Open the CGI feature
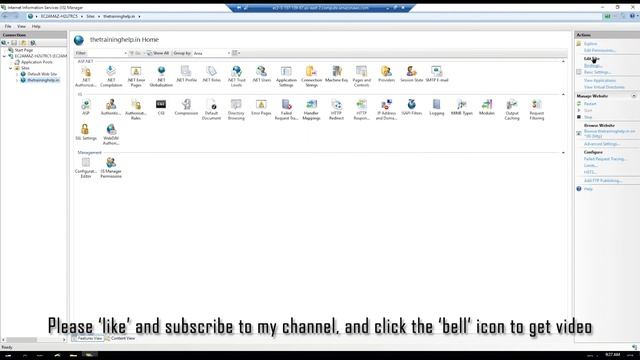Screen dimensions: 640x360 coord(161,107)
